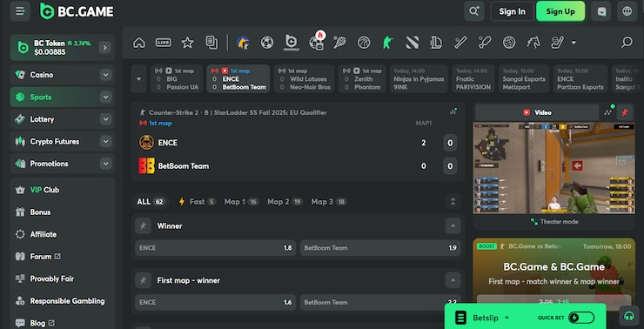This screenshot has width=644, height=329.
Task: Select the Video tab
Action: point(537,112)
